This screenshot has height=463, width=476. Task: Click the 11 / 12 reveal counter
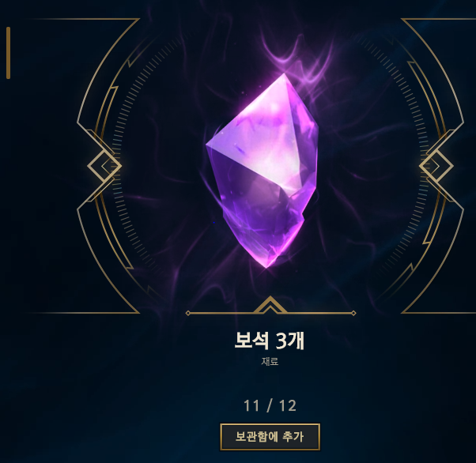click(x=270, y=405)
